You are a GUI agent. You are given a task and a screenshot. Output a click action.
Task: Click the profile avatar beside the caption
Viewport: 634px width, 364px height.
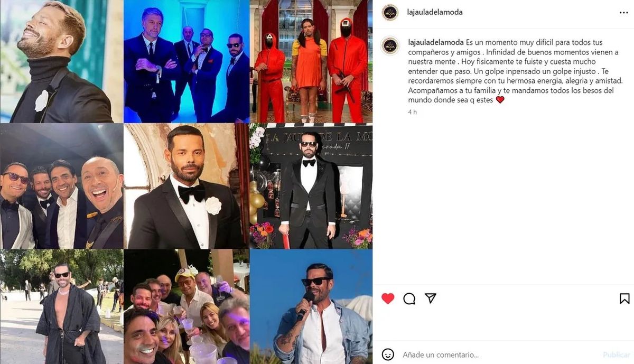point(390,45)
